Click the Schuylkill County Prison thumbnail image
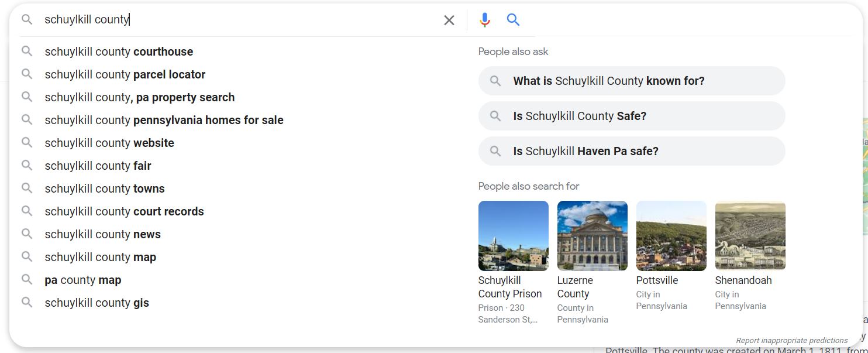 point(513,235)
